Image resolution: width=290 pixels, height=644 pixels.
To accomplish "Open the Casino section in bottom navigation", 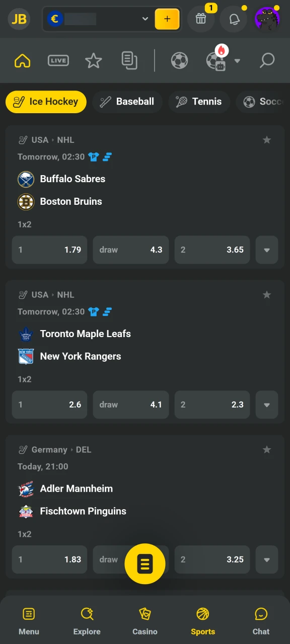I will [x=145, y=620].
